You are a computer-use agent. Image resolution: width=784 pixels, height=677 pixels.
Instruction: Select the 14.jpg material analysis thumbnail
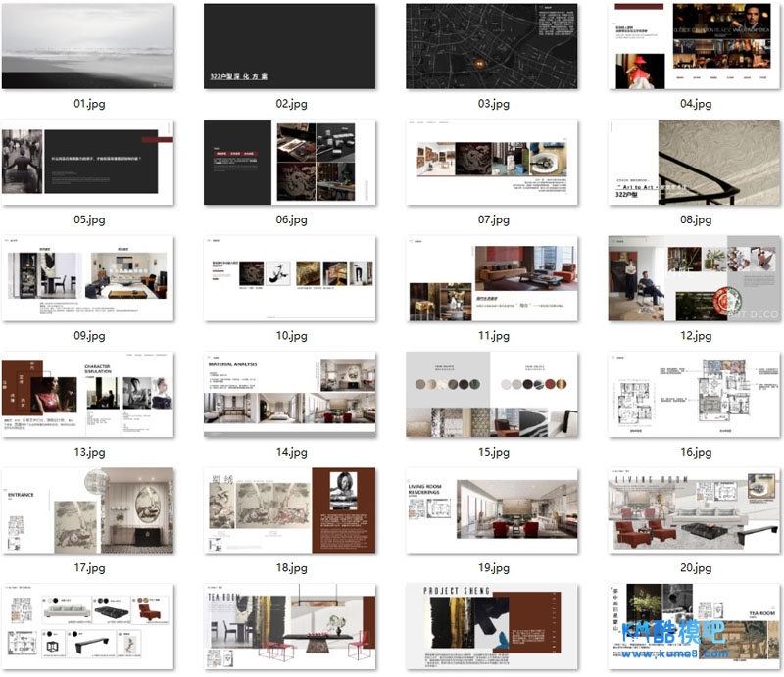click(x=289, y=395)
